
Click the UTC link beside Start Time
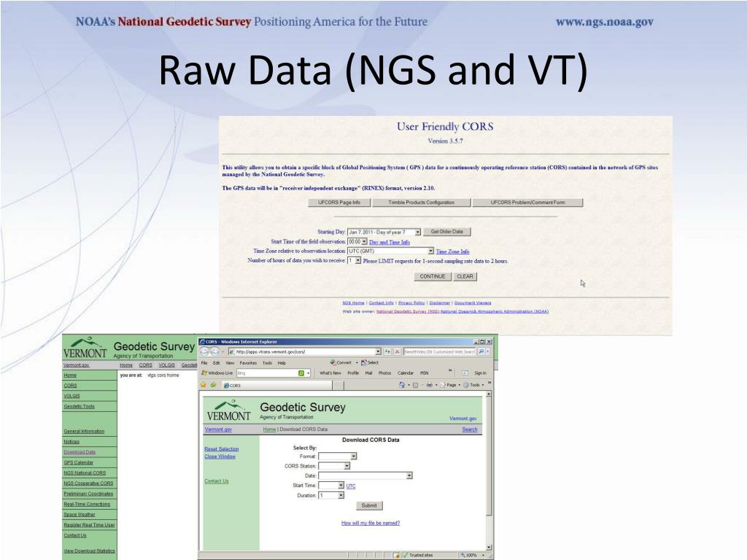(351, 486)
